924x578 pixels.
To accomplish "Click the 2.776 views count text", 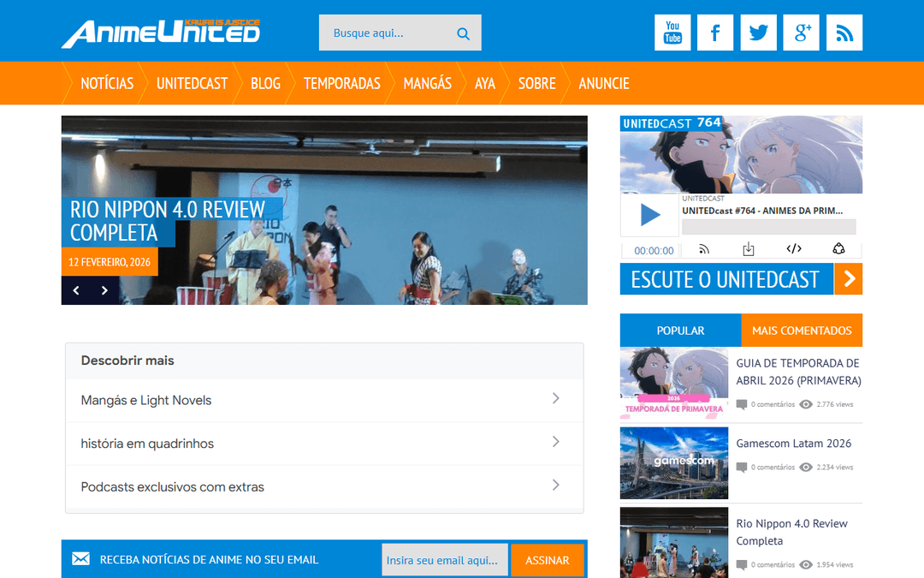I will (x=835, y=404).
